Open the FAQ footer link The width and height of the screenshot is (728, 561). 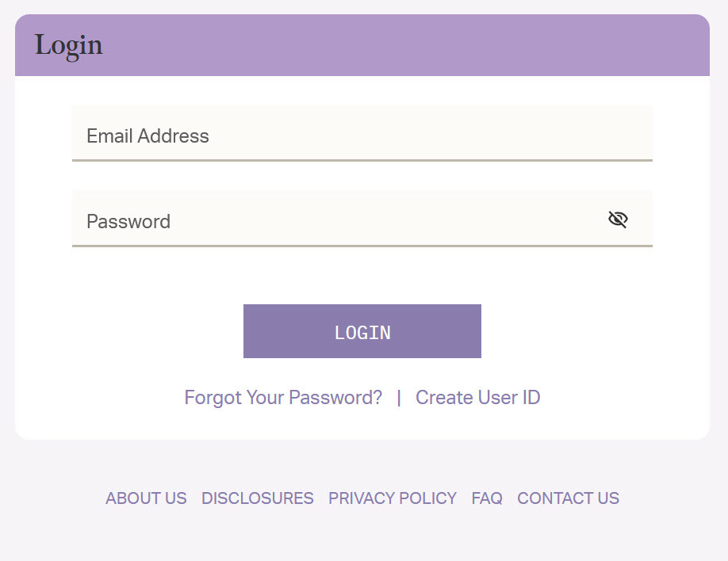(x=487, y=498)
